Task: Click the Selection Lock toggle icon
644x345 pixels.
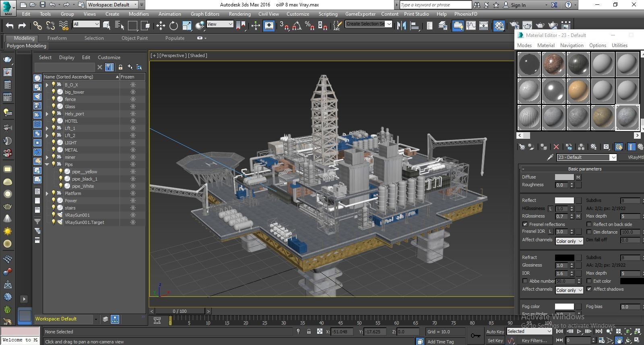Action: [309, 332]
